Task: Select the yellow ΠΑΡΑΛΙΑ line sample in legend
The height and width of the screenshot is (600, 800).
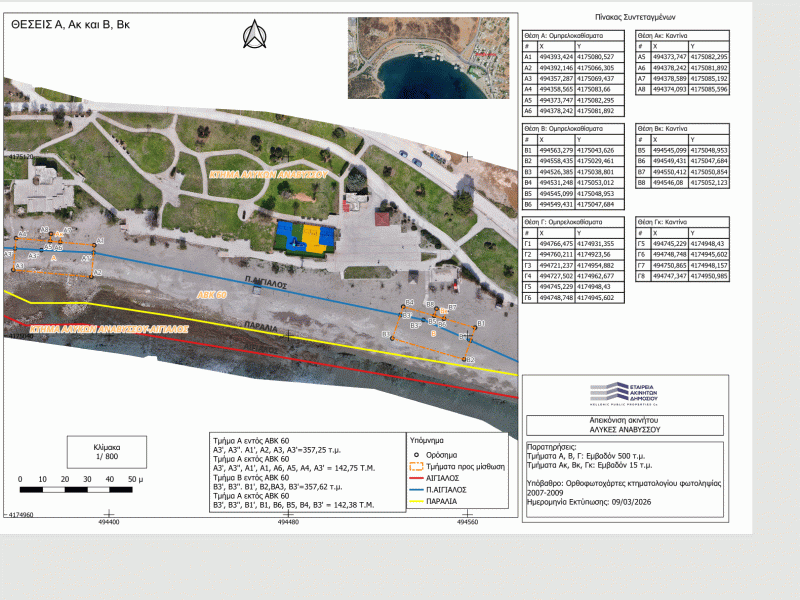Action: (x=416, y=502)
